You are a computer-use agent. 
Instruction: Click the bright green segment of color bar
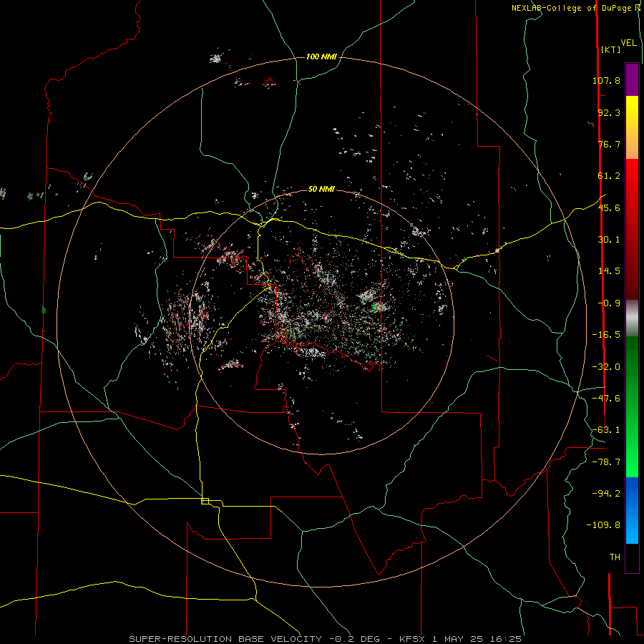pos(632,406)
